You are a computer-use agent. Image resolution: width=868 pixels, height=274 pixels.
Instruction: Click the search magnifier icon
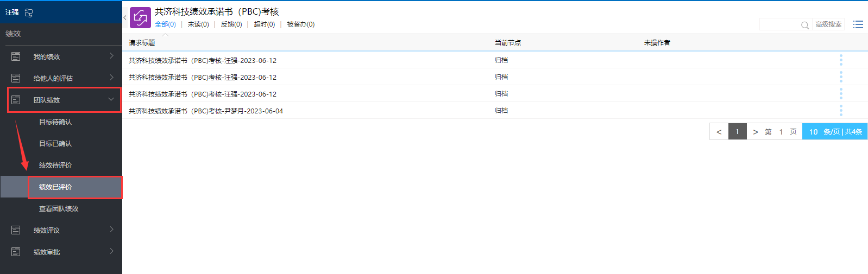click(x=804, y=25)
